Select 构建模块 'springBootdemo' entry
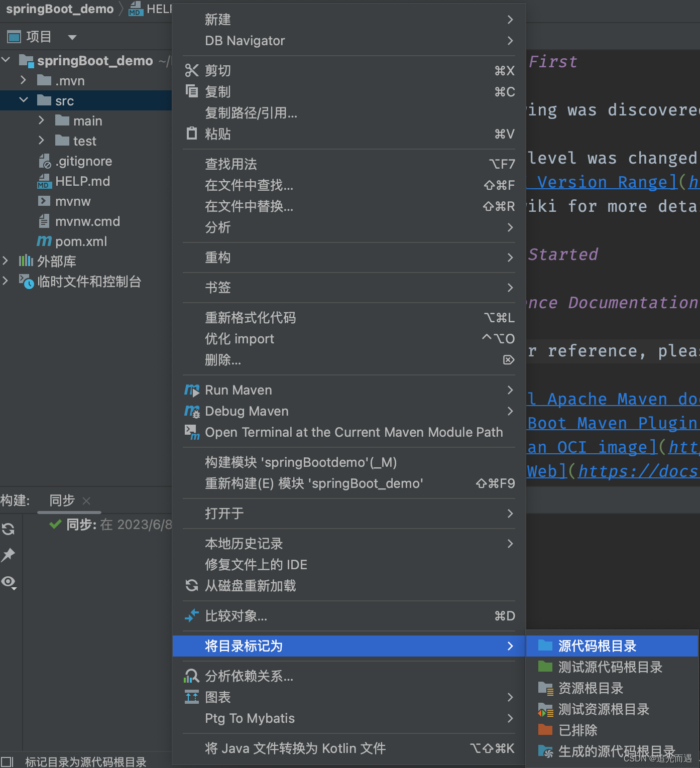This screenshot has width=700, height=768. coord(349,462)
